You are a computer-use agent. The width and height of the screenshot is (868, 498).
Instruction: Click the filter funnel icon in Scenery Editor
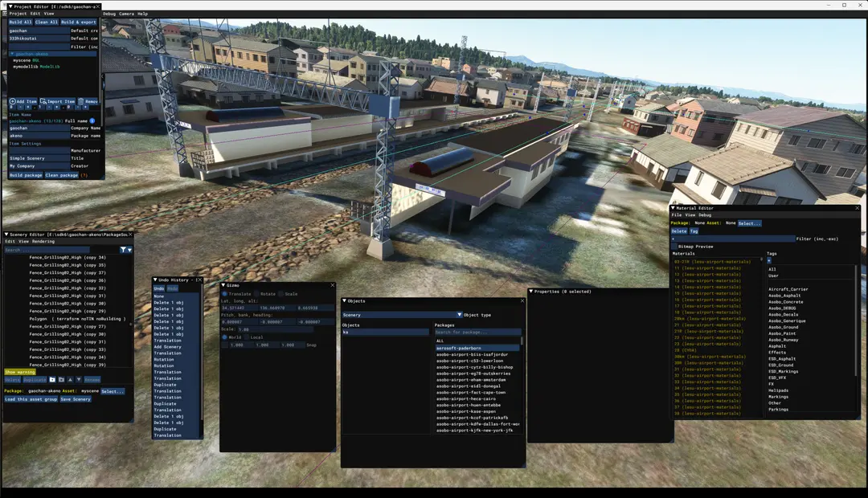click(x=123, y=250)
